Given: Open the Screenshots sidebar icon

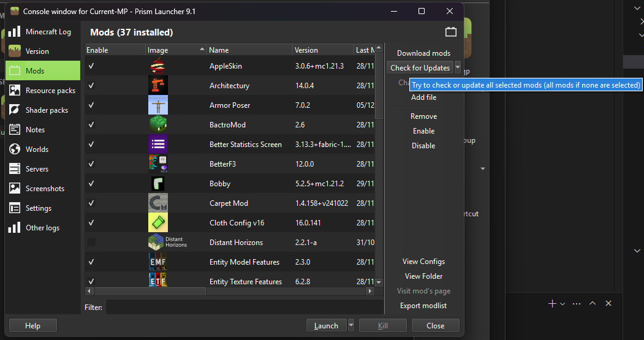Looking at the screenshot, I should click(x=15, y=189).
